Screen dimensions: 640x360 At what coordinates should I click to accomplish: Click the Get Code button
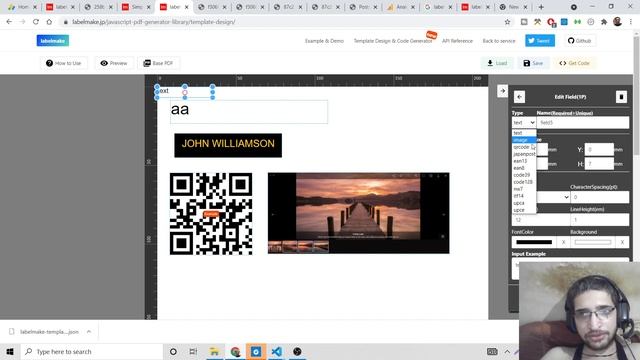[x=574, y=63]
